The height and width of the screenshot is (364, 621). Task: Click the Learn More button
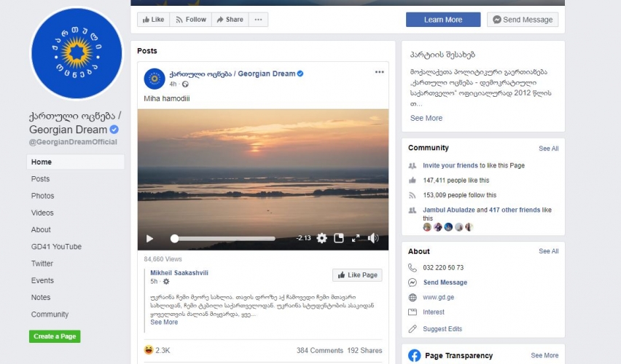pyautogui.click(x=442, y=20)
